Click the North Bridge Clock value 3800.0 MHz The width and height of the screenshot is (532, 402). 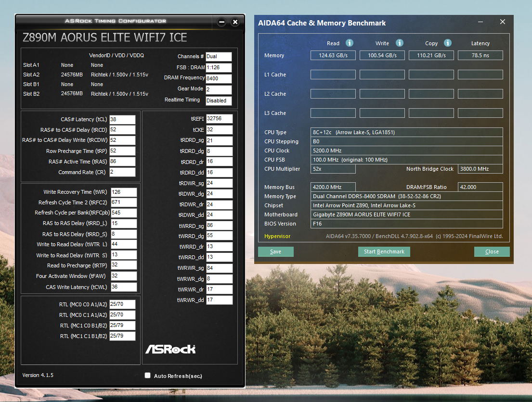[x=480, y=169]
